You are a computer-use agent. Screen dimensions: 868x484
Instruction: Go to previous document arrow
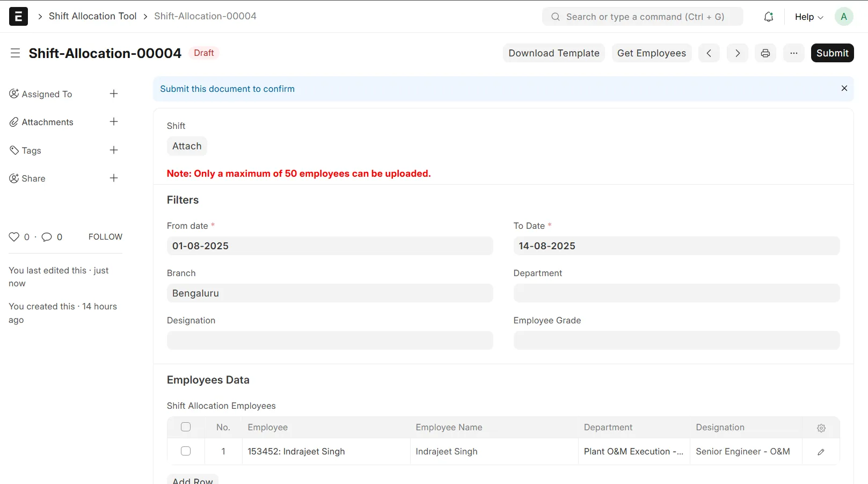click(x=709, y=53)
